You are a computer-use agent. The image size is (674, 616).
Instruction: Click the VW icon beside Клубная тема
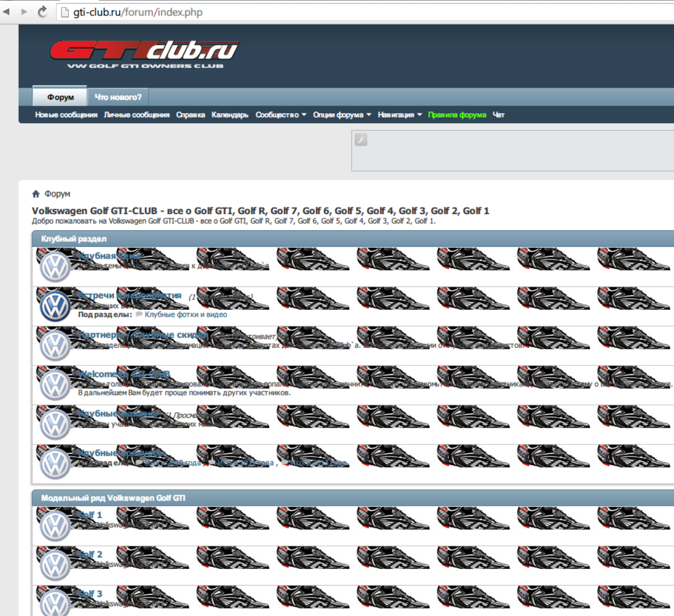click(55, 267)
